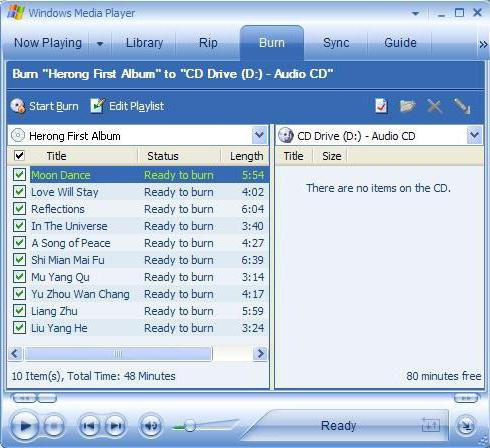Screen dimensions: 490x448
Task: Sort playlist by Title column header
Action: click(83, 156)
